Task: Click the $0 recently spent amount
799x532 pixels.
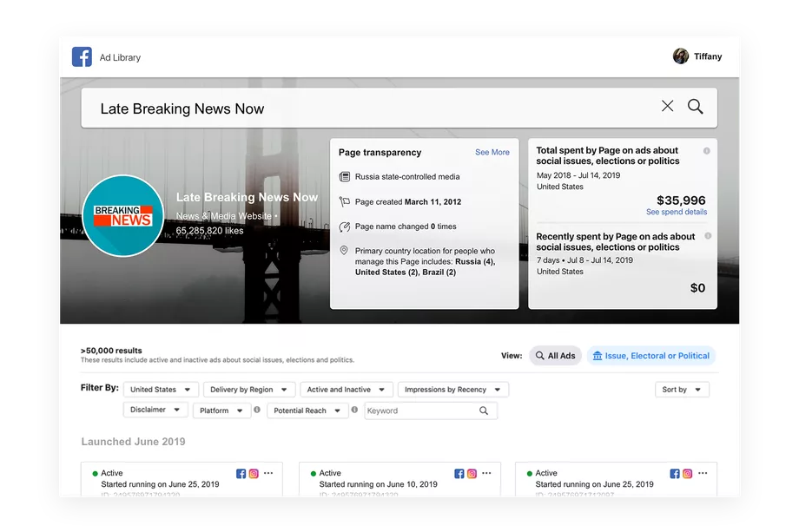Action: point(697,287)
